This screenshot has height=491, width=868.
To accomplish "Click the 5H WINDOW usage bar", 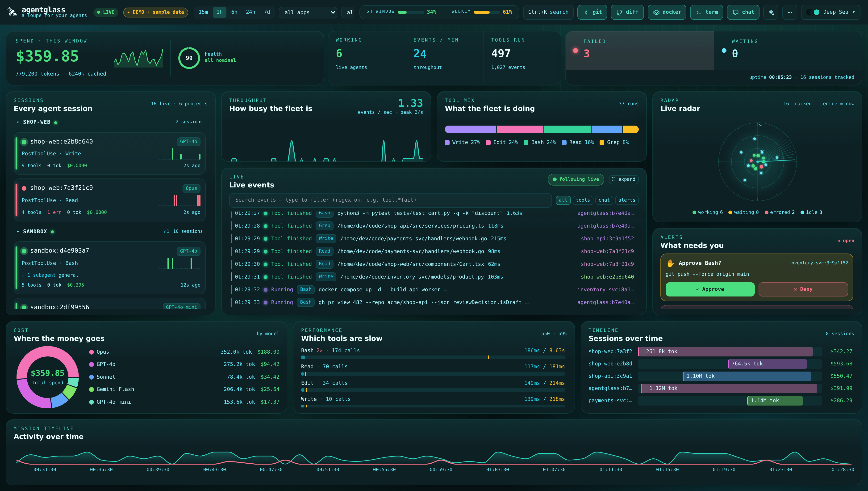I will (410, 12).
